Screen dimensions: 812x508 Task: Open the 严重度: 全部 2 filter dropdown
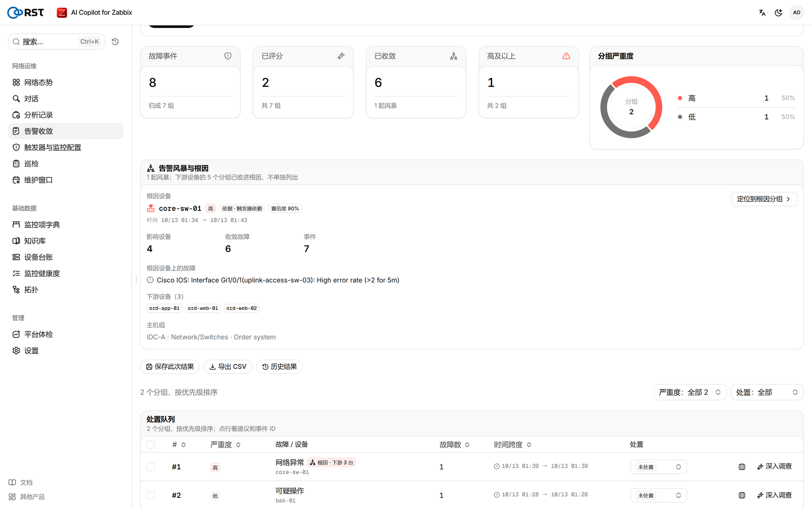[x=690, y=392]
